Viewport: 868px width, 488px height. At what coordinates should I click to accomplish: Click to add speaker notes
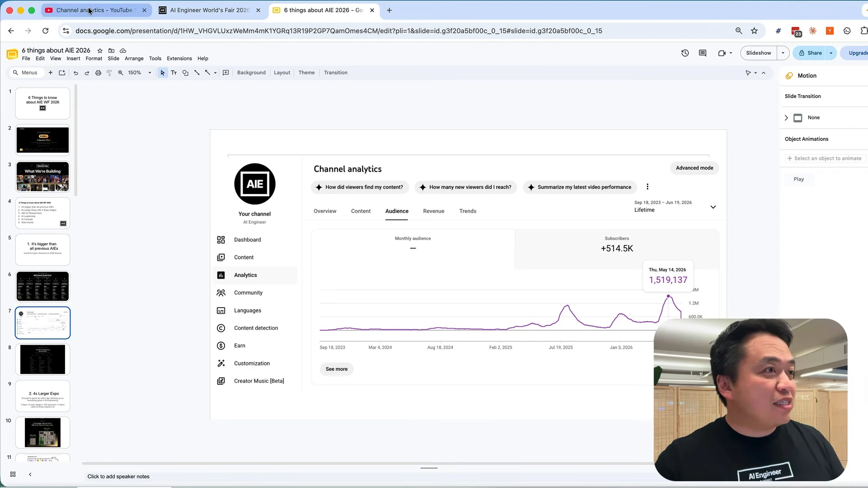(x=118, y=477)
